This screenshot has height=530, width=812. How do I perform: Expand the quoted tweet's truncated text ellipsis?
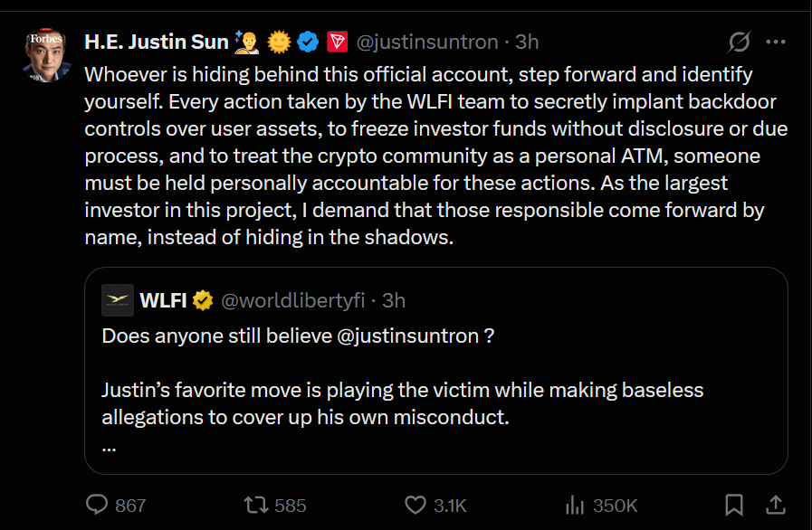(x=110, y=445)
